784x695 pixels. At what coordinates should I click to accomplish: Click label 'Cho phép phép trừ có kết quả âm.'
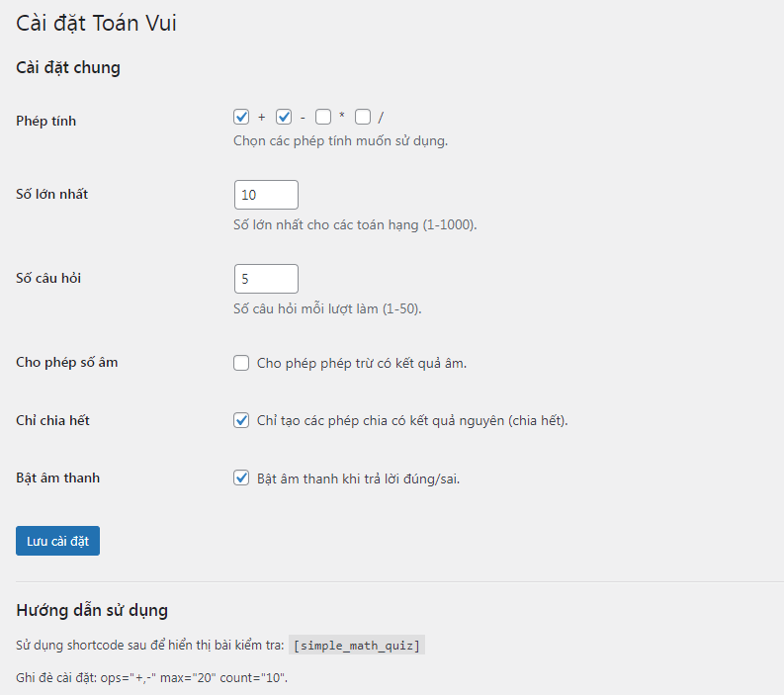[x=362, y=363]
